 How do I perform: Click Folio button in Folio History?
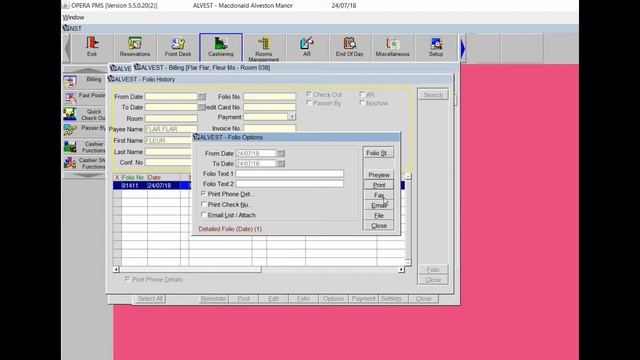coord(433,270)
